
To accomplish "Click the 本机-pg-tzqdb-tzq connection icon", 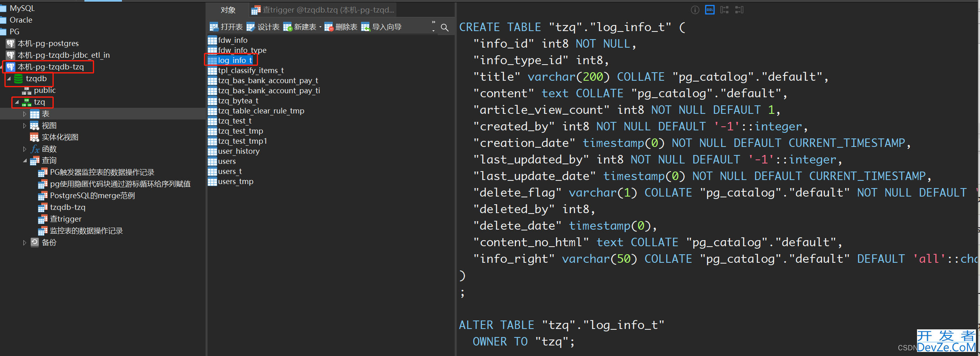I will pyautogui.click(x=10, y=67).
